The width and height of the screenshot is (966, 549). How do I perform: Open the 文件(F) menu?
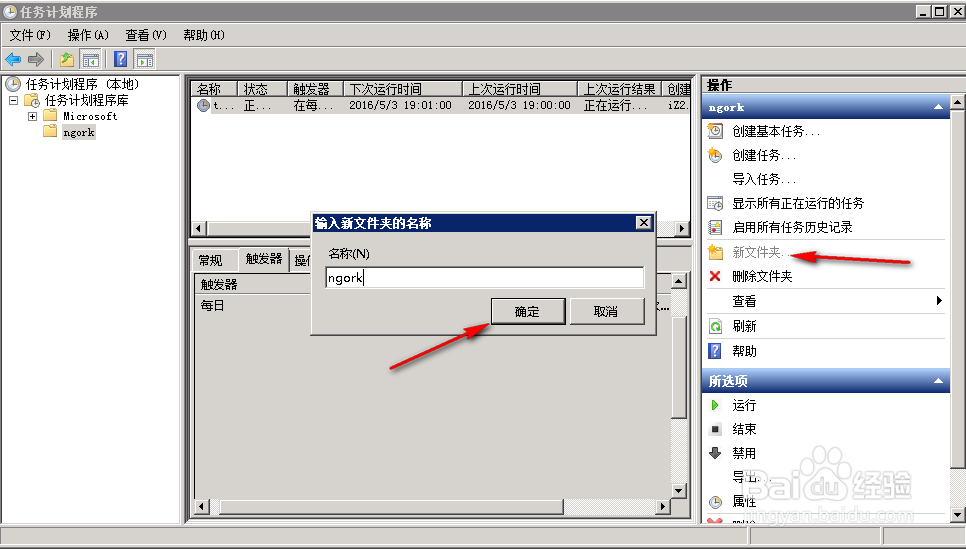(30, 35)
